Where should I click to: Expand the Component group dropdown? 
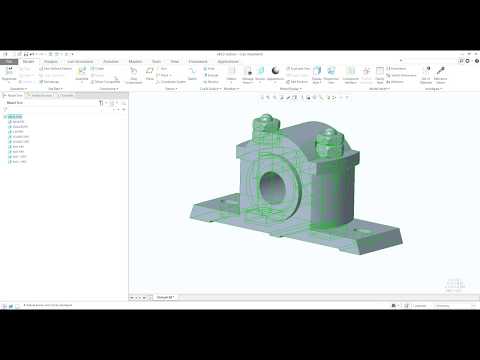(109, 89)
